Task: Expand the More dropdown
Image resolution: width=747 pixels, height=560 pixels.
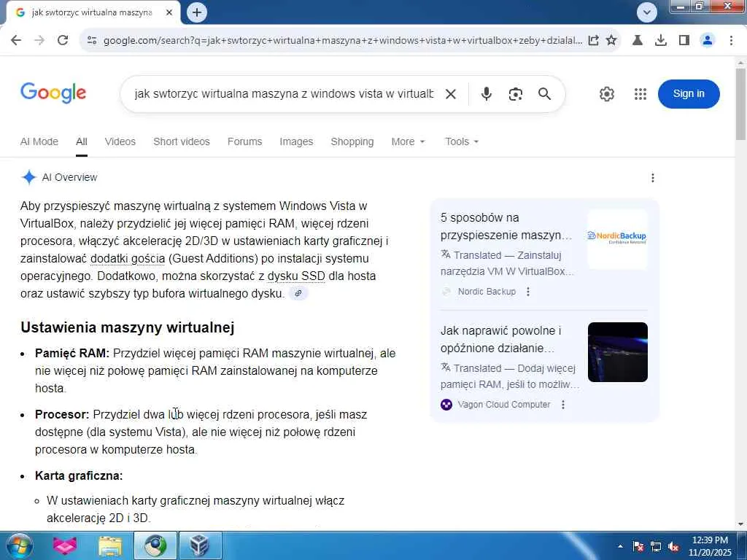Action: [408, 141]
